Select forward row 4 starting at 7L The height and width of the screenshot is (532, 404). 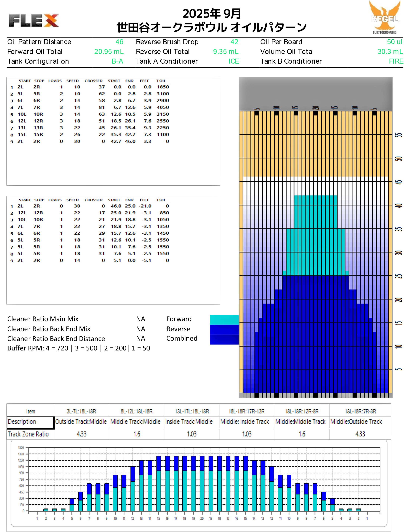20,108
